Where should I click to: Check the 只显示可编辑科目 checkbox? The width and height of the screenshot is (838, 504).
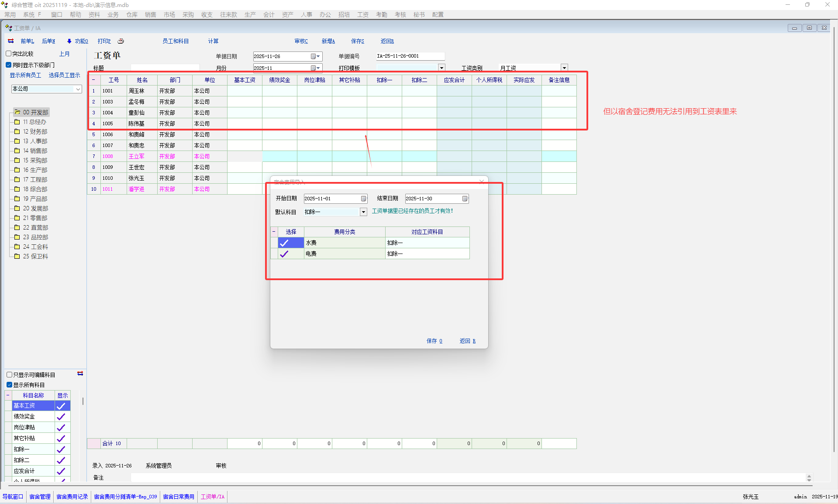(x=9, y=375)
